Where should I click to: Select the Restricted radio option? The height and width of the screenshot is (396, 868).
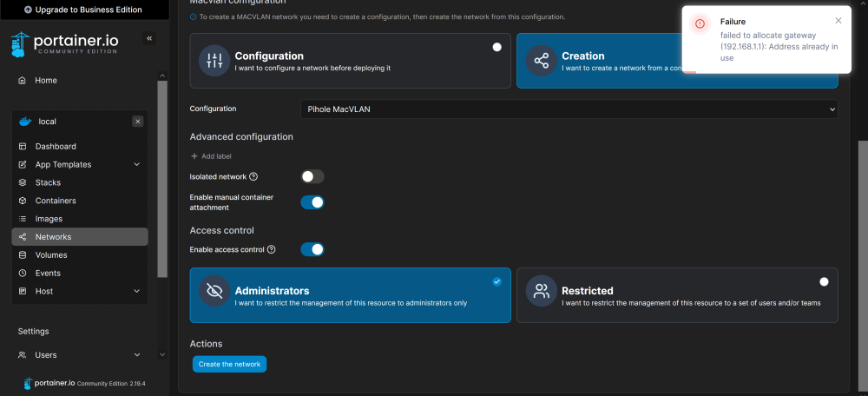coord(824,282)
